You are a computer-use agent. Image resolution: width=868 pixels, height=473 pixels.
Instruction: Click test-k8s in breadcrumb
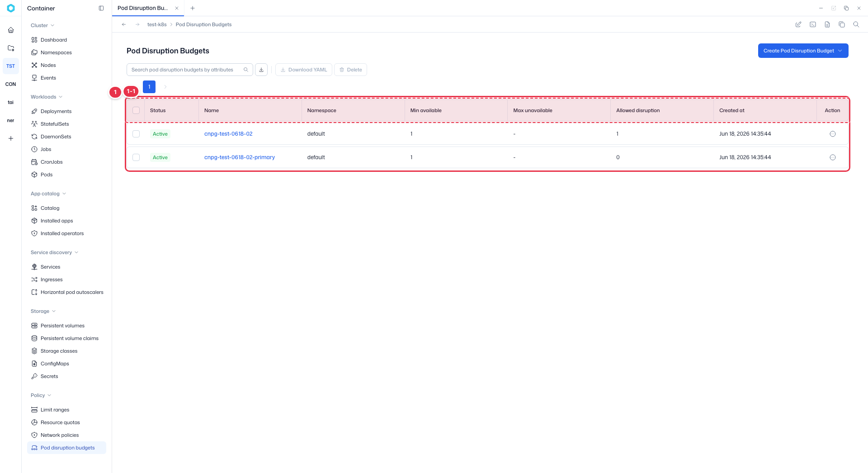(x=157, y=24)
